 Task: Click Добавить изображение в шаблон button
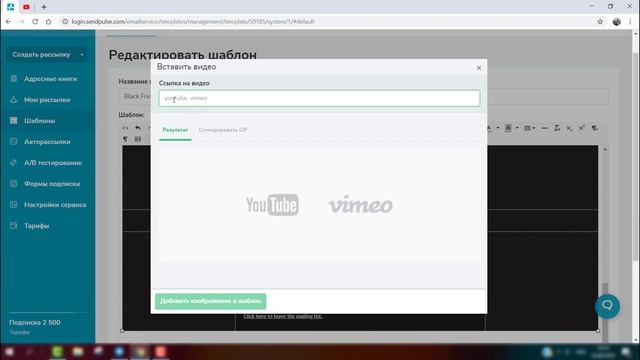point(210,301)
